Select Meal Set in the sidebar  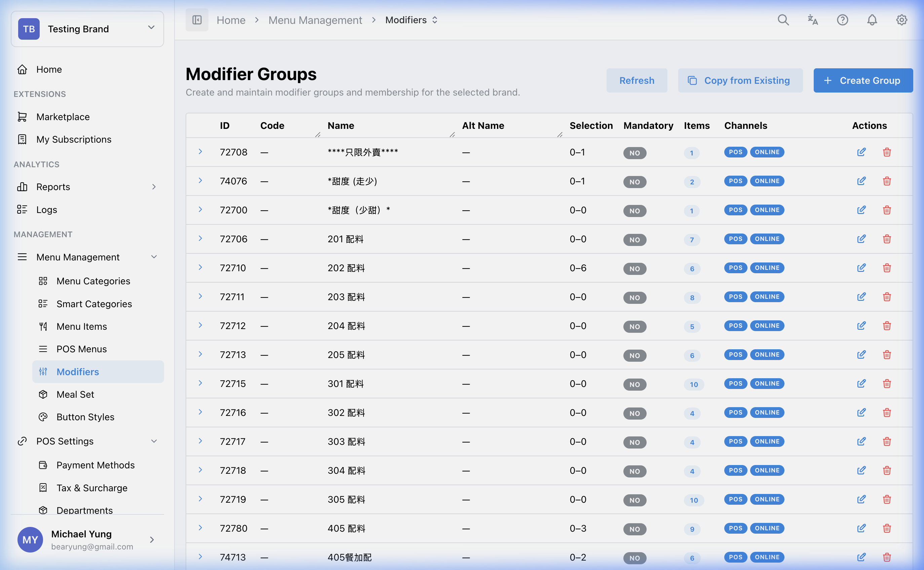(75, 394)
